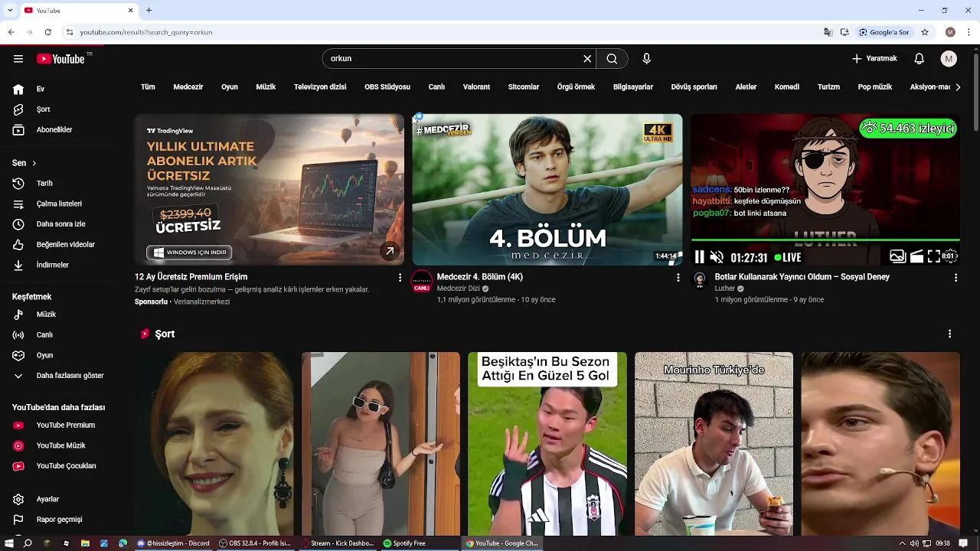Click the Yaratmak create button

(874, 59)
